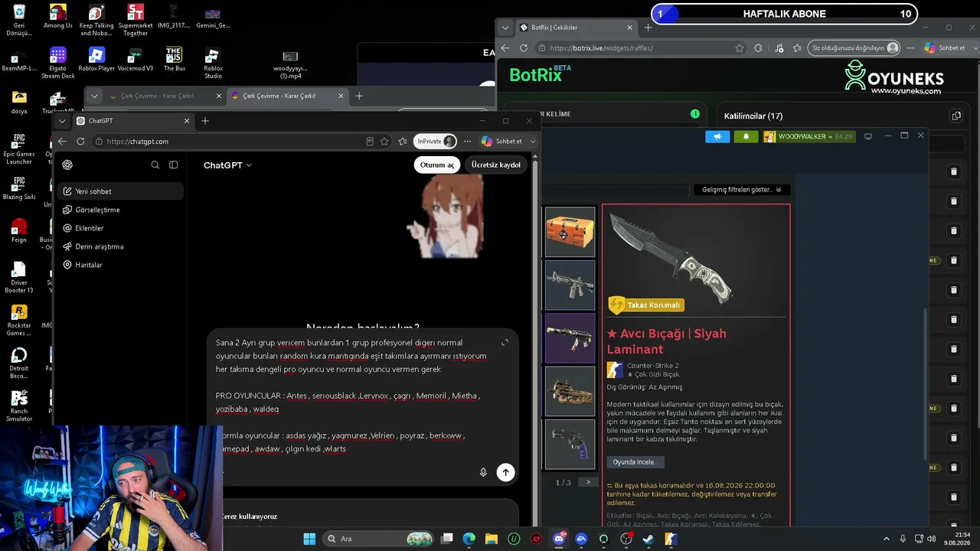Screen dimensions: 980x551
Task: Open tab list dropdown in BotRix window
Action: click(505, 28)
